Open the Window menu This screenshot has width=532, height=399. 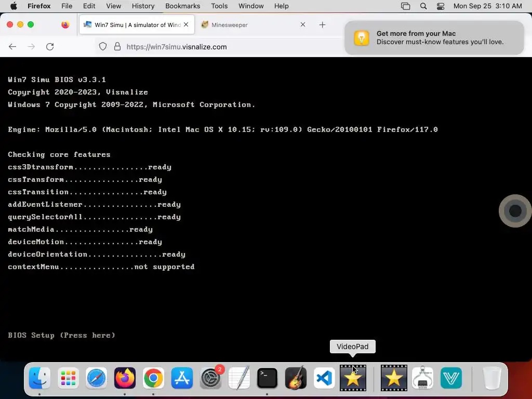(251, 6)
